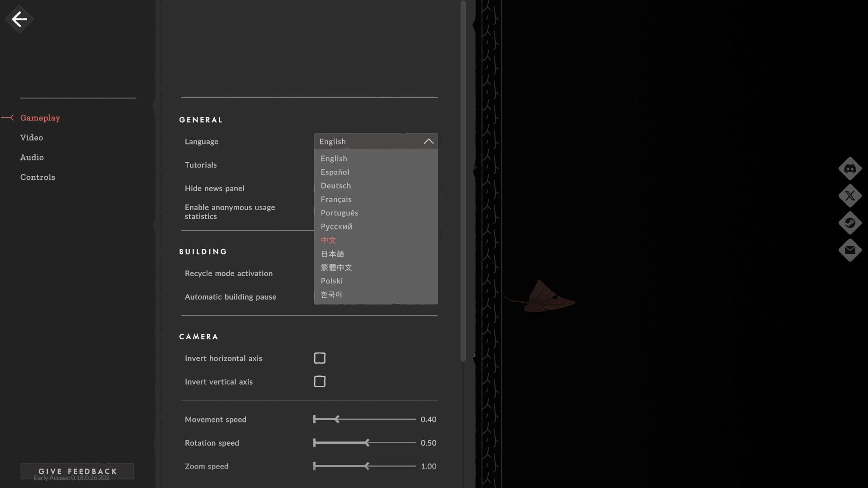Click the back arrow icon
This screenshot has height=488, width=868.
click(x=19, y=19)
